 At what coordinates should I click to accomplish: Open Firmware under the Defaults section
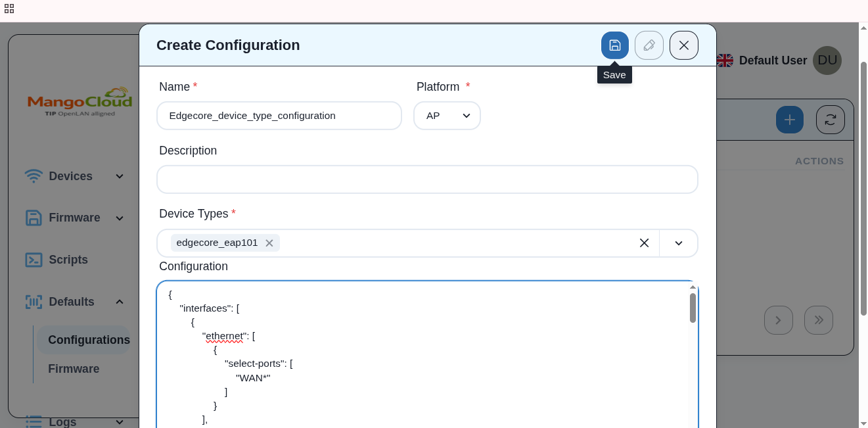click(x=74, y=369)
